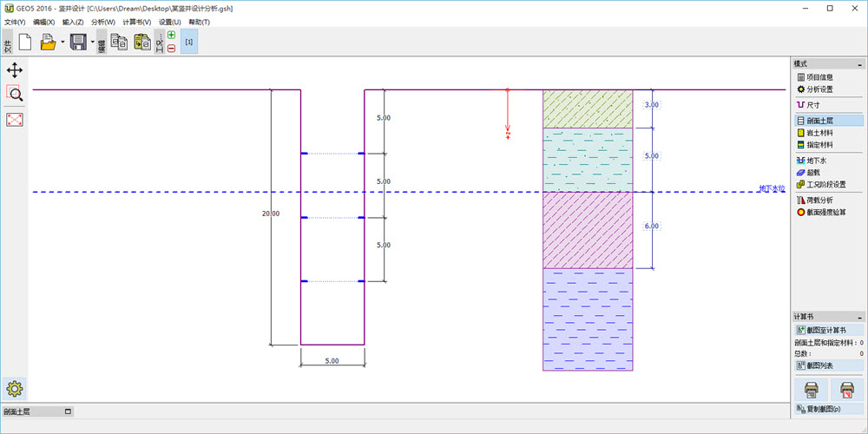Viewport: 868px width, 434px height.
Task: Paste data using the clipboard icon
Action: coord(142,42)
